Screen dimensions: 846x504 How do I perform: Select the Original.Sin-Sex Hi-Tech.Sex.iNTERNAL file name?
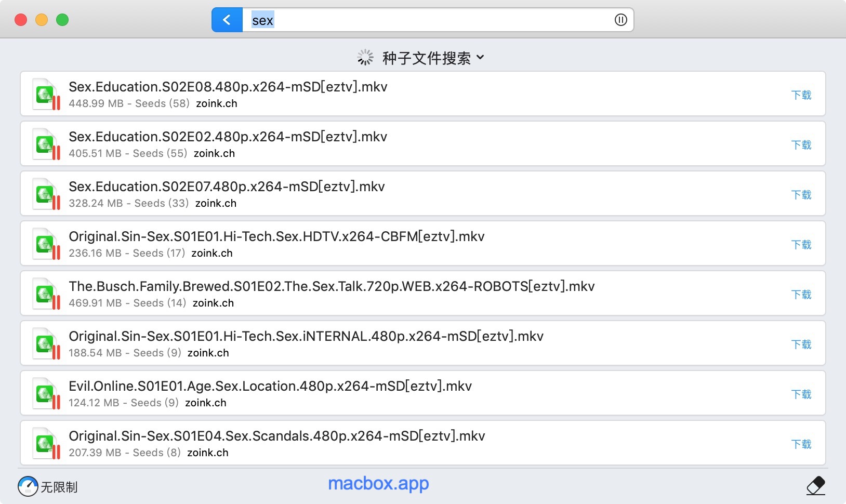pyautogui.click(x=306, y=336)
